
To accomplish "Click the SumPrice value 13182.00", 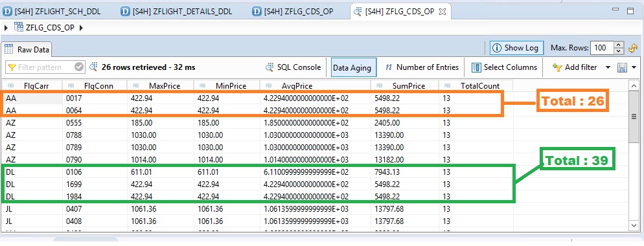I will click(x=389, y=160).
